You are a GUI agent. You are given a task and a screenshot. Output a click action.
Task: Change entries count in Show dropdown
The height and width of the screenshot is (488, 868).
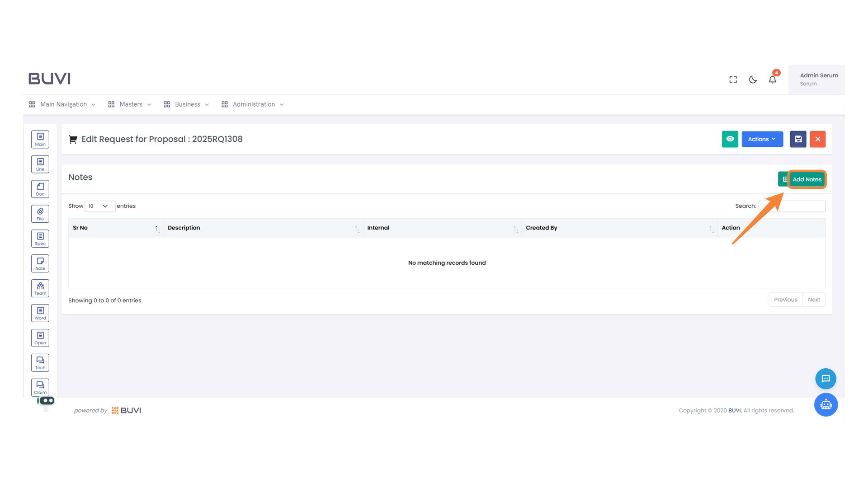point(99,206)
